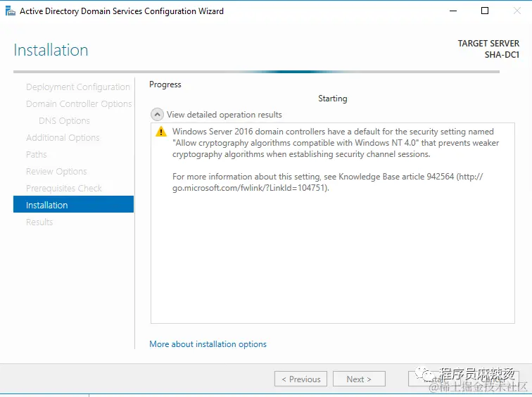Select the Prerequisites Check step
532x397 pixels.
[x=64, y=189]
